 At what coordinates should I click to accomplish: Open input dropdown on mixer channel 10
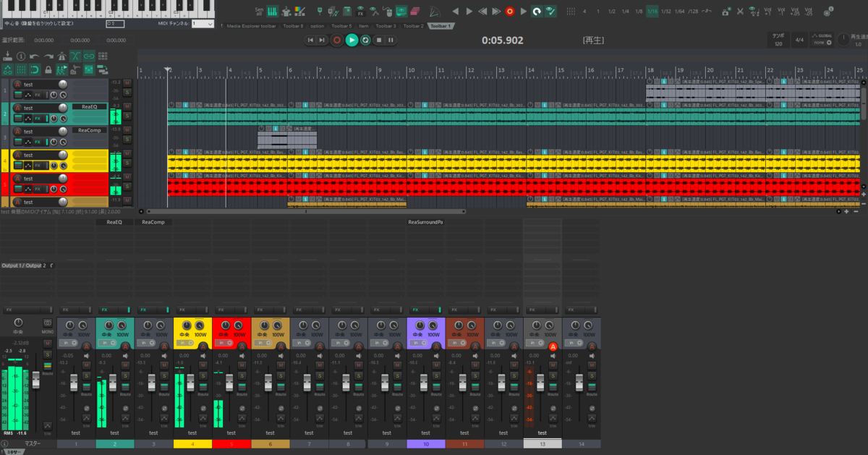pyautogui.click(x=419, y=343)
